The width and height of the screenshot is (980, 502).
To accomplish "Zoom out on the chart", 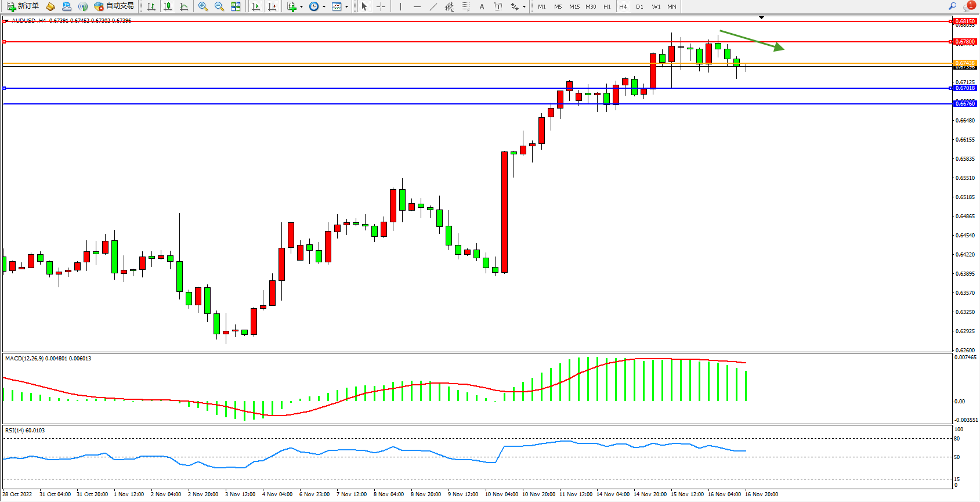I will (219, 6).
